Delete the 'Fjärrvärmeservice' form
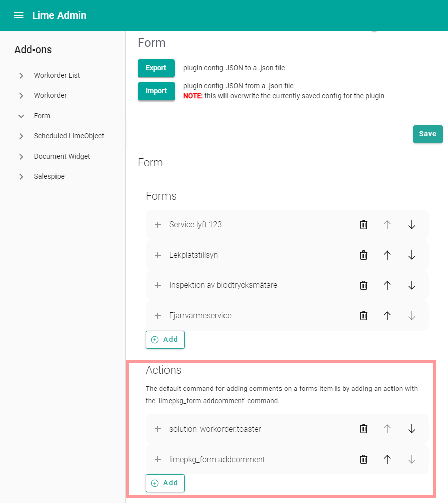448x503 pixels. [364, 315]
